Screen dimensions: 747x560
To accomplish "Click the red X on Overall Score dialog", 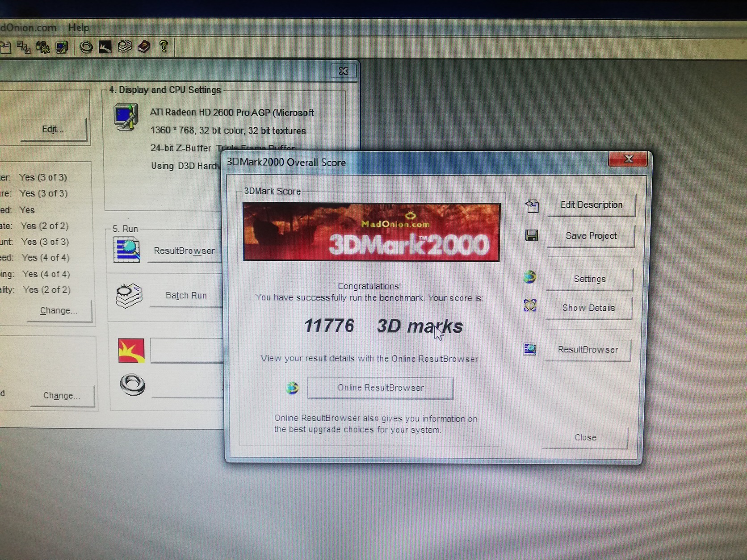I will point(628,159).
